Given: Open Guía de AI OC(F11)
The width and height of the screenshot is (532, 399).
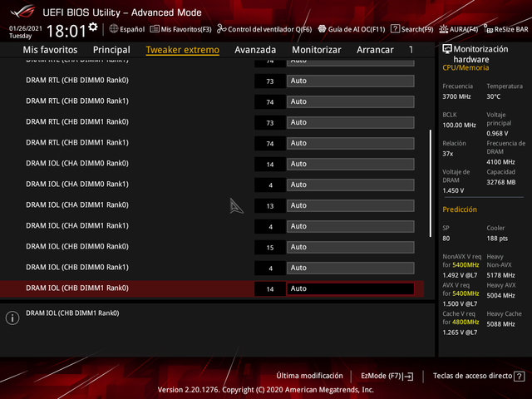Looking at the screenshot, I should tap(352, 29).
